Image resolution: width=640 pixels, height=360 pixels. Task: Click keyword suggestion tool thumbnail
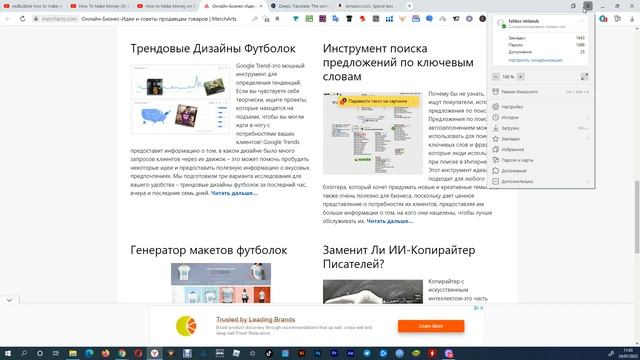click(373, 133)
